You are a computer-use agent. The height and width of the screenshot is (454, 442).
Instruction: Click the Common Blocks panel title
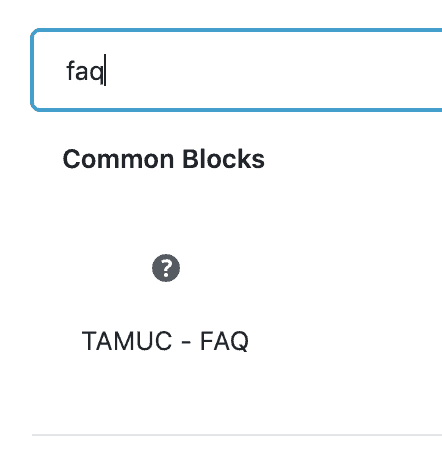tap(164, 159)
